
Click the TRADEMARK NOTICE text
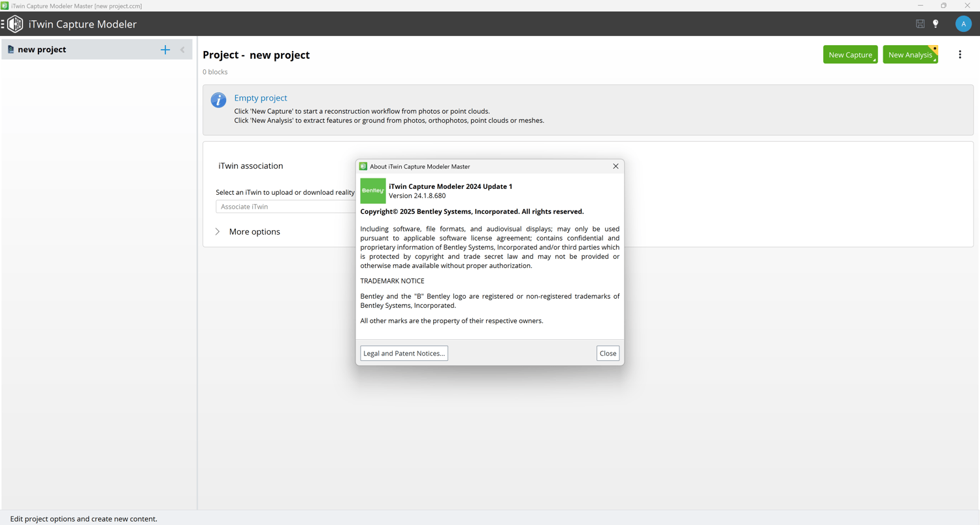pos(392,281)
